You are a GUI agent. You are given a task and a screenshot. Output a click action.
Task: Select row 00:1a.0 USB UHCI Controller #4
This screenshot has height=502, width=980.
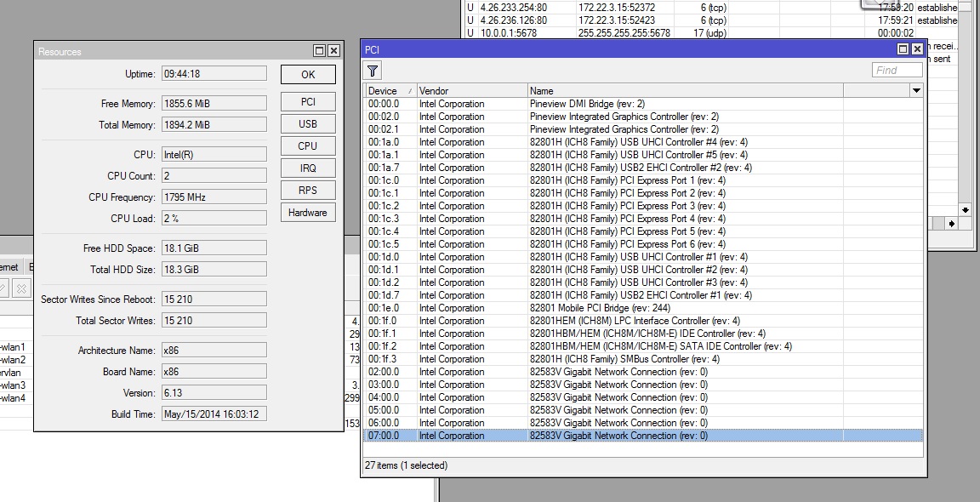pos(644,142)
